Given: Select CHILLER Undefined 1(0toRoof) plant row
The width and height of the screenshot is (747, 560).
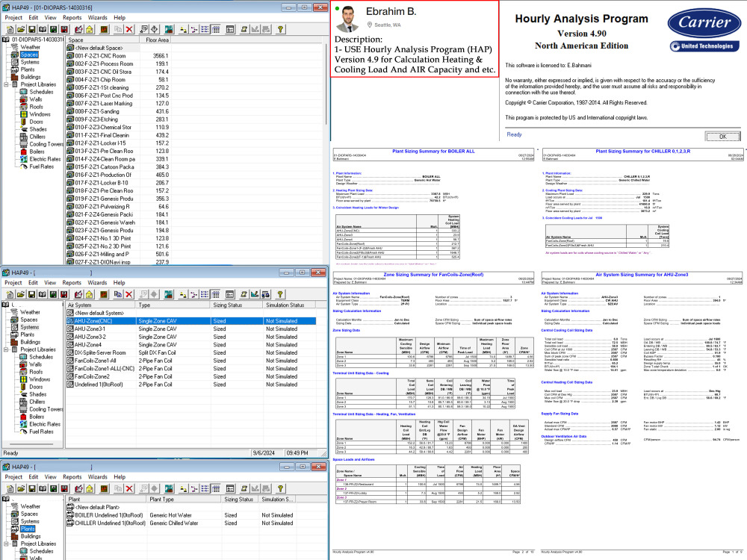Looking at the screenshot, I should (x=181, y=523).
